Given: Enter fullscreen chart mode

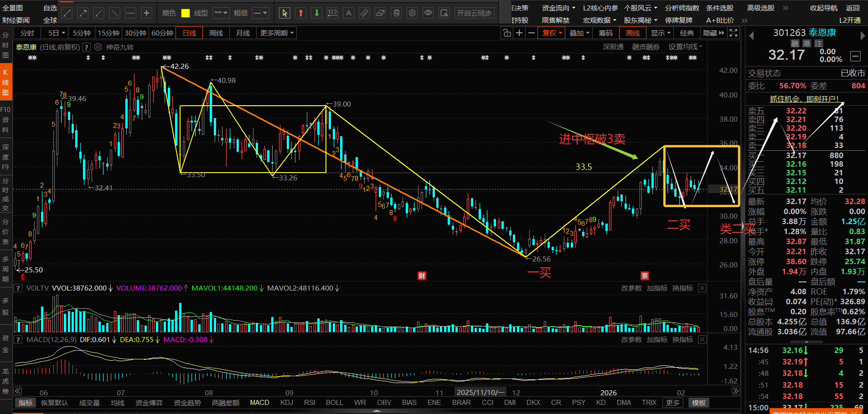Looking at the screenshot, I should pyautogui.click(x=734, y=33).
